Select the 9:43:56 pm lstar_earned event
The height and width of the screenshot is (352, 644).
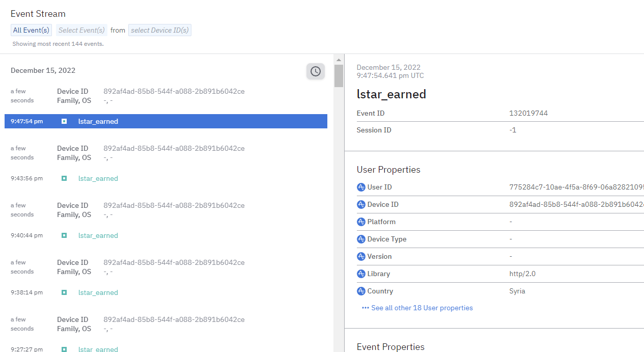tap(98, 179)
